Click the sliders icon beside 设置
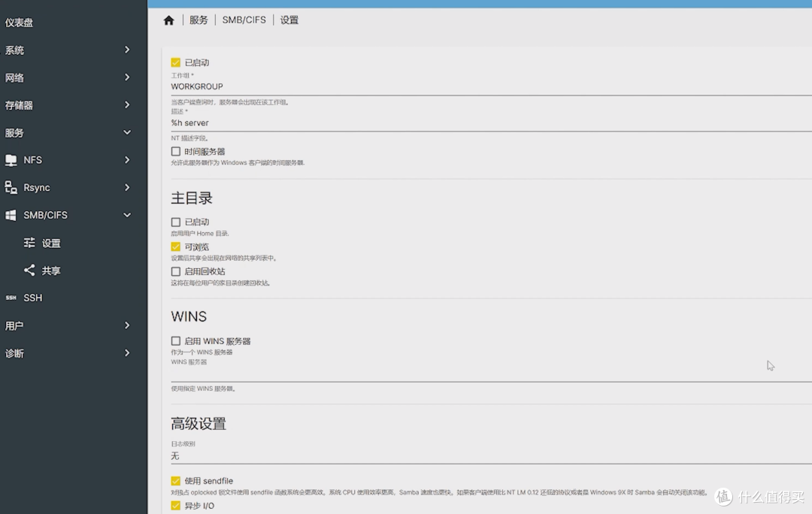Image resolution: width=812 pixels, height=514 pixels. (29, 243)
